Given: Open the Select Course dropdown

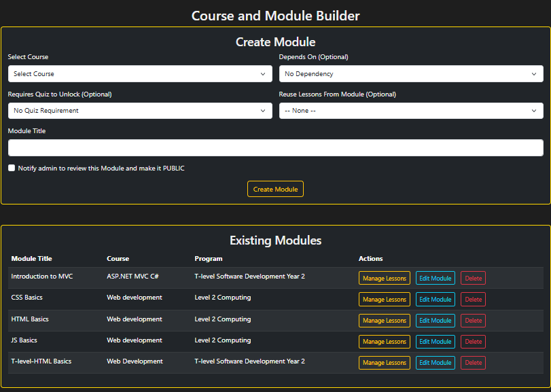Looking at the screenshot, I should (139, 73).
